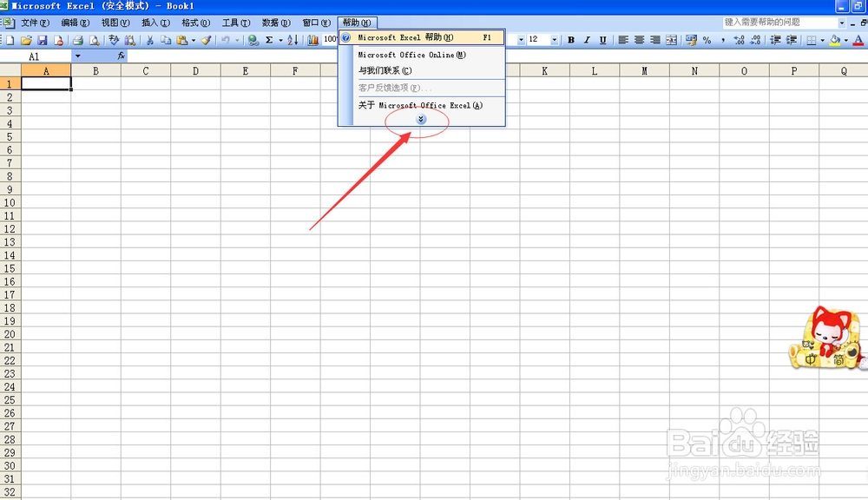The height and width of the screenshot is (500, 868).
Task: Center align cell text
Action: pos(640,40)
